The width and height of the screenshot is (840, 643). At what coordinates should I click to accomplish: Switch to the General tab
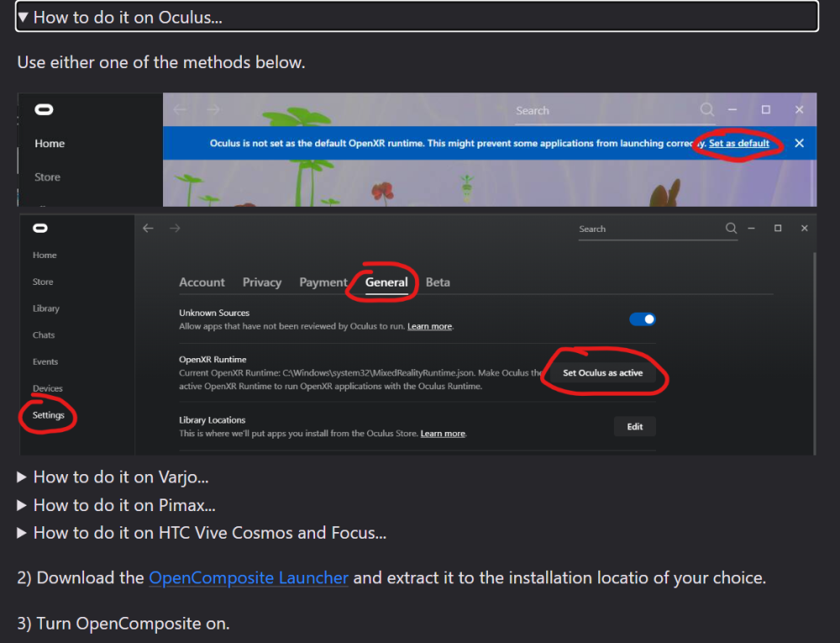pyautogui.click(x=386, y=282)
